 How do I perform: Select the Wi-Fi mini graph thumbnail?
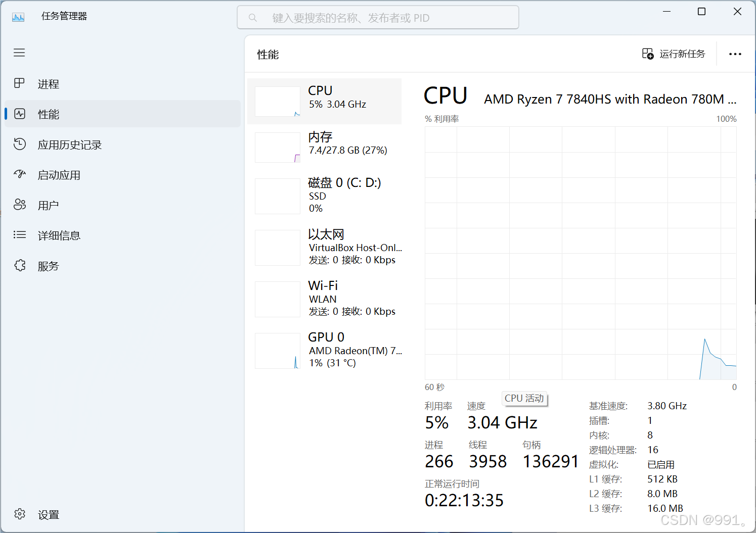[278, 299]
